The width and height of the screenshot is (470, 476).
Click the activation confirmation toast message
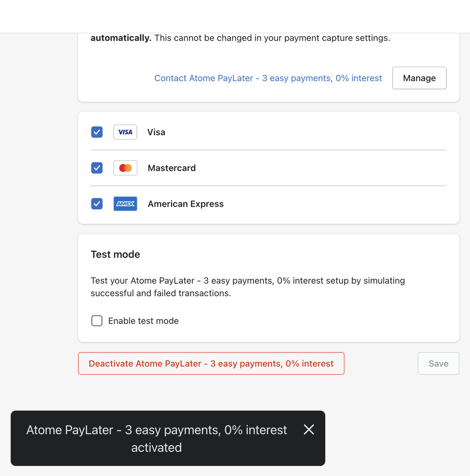coord(156,438)
